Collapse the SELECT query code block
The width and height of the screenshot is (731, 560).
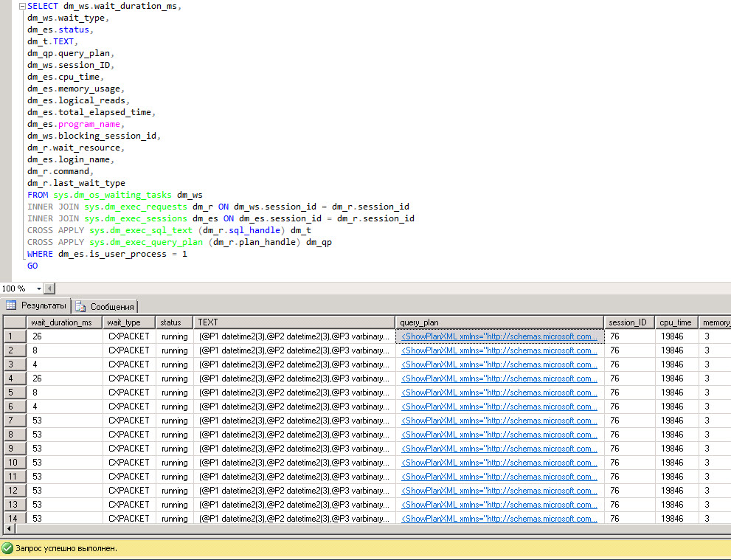point(21,6)
